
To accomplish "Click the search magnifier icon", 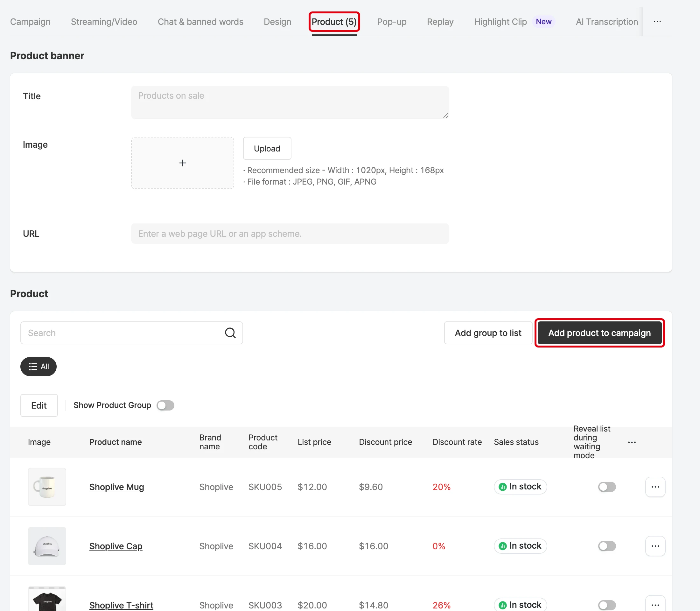I will click(230, 333).
